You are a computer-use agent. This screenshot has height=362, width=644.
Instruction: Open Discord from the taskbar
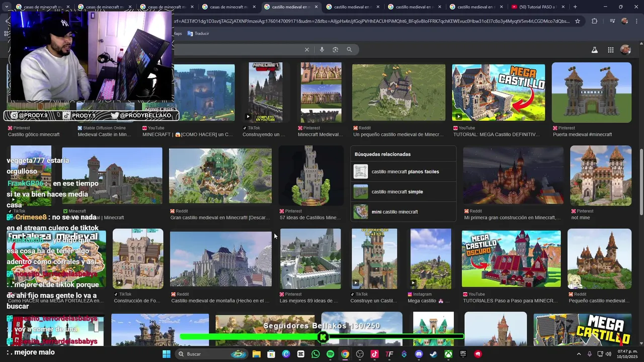(419, 354)
